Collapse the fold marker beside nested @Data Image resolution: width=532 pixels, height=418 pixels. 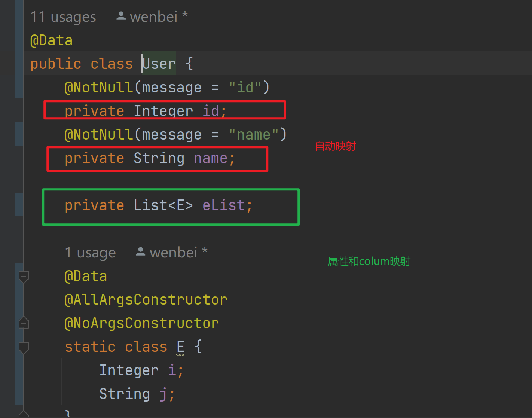[24, 277]
